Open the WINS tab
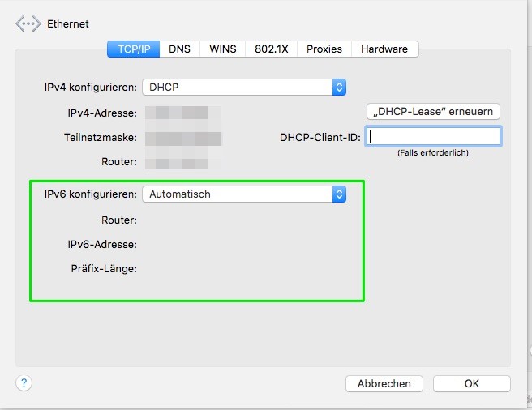The height and width of the screenshot is (410, 532). [222, 49]
